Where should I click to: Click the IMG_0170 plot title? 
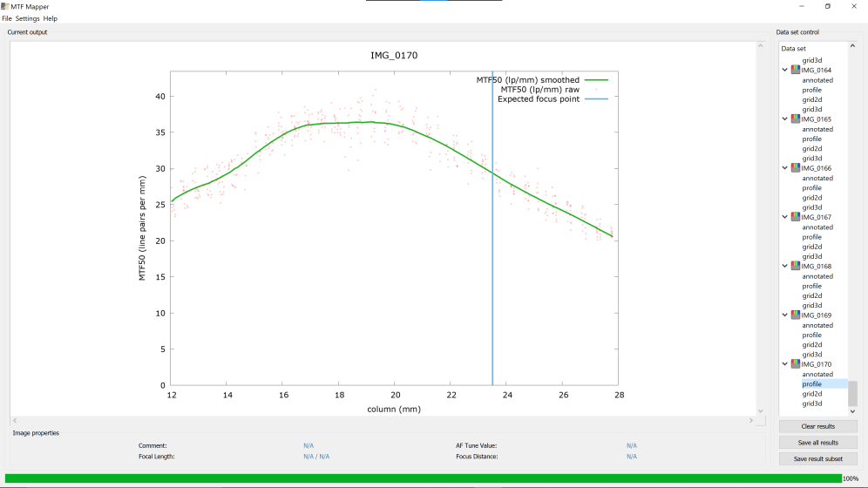(x=394, y=55)
